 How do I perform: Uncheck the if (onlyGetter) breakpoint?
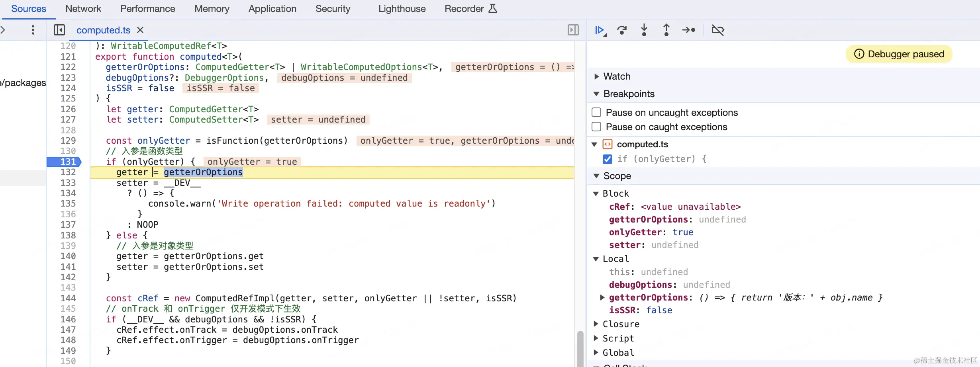pyautogui.click(x=608, y=159)
